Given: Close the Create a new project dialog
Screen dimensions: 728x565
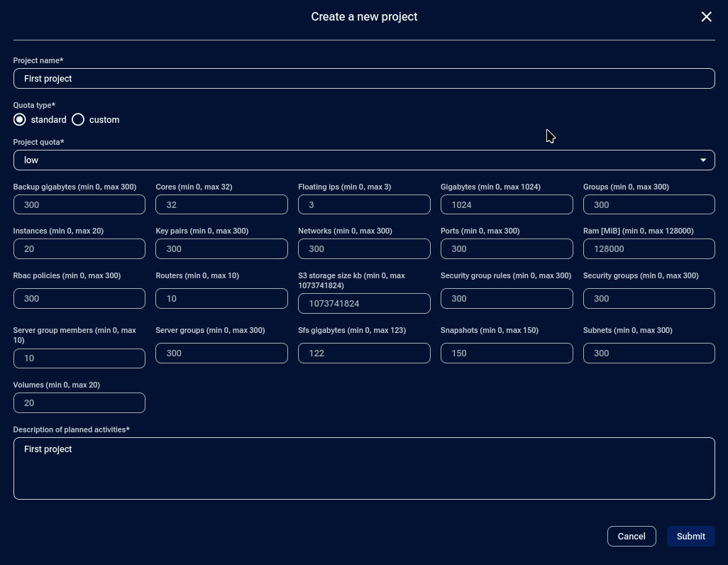Looking at the screenshot, I should [x=706, y=17].
